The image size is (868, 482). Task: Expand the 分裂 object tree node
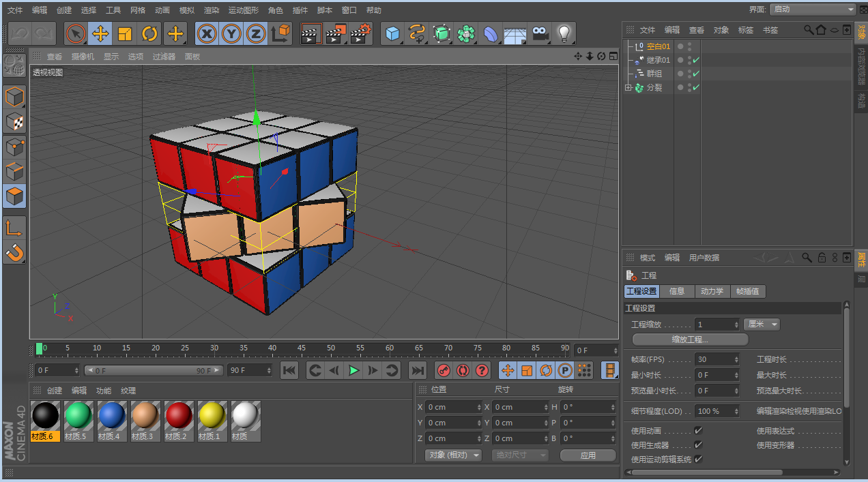pyautogui.click(x=628, y=88)
